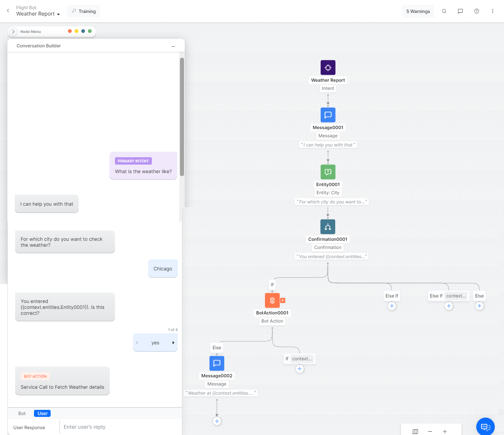Select the Confirmation0001 node icon
504x435 pixels.
(327, 226)
